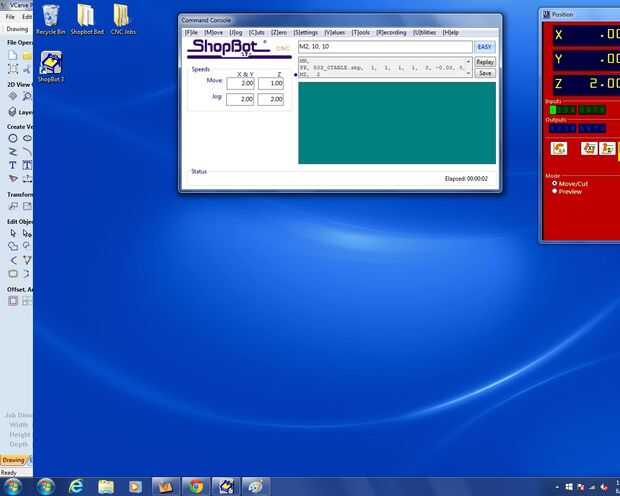Click the Save button in Command Console
The width and height of the screenshot is (620, 496).
pos(485,73)
